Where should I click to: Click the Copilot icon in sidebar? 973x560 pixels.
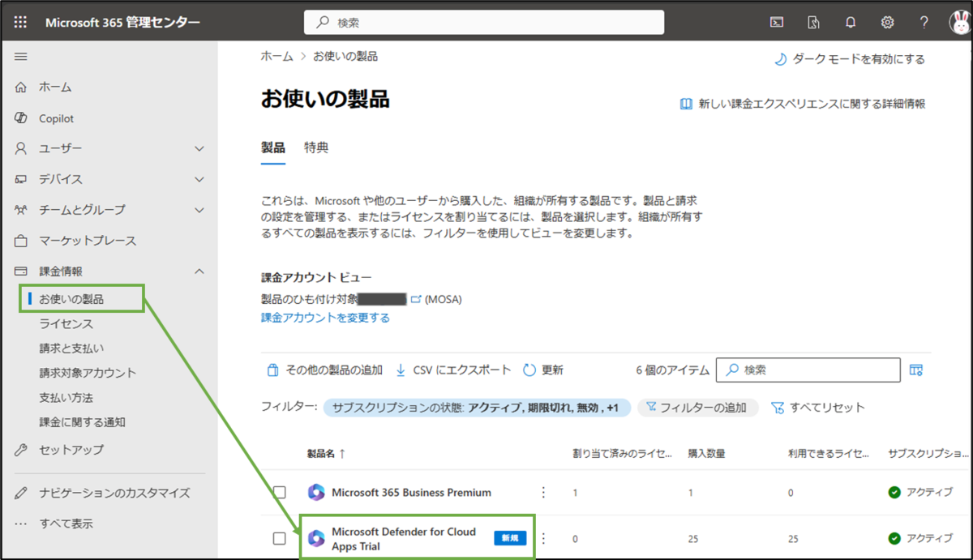21,118
